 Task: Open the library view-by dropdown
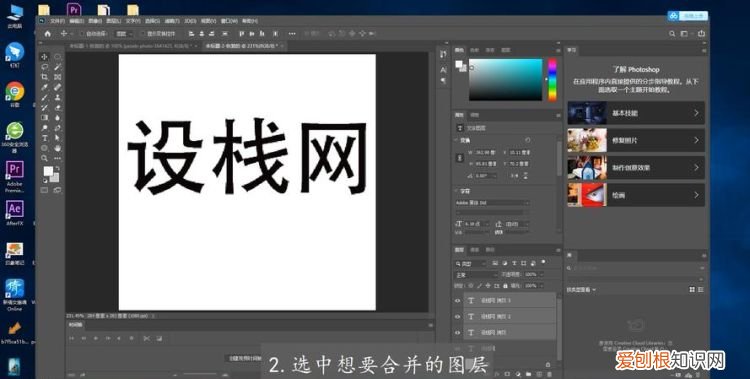pyautogui.click(x=582, y=290)
